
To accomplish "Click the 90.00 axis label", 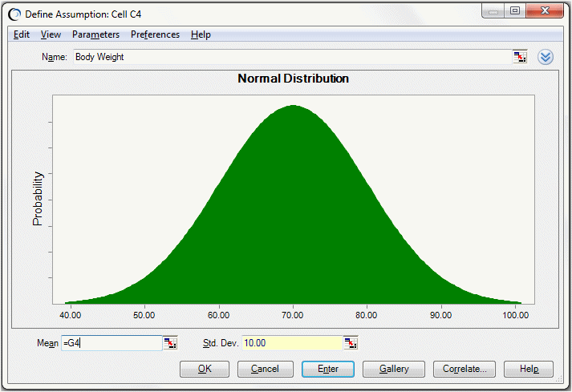I will [441, 315].
